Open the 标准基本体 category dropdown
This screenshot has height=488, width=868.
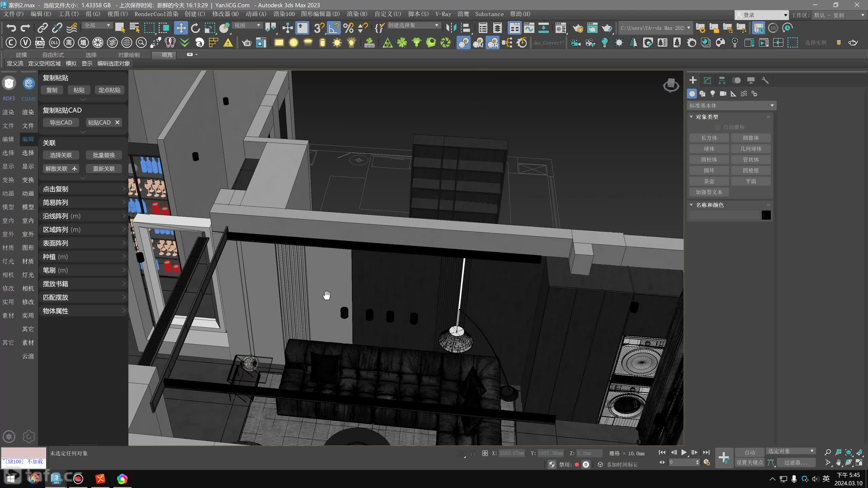(x=732, y=106)
